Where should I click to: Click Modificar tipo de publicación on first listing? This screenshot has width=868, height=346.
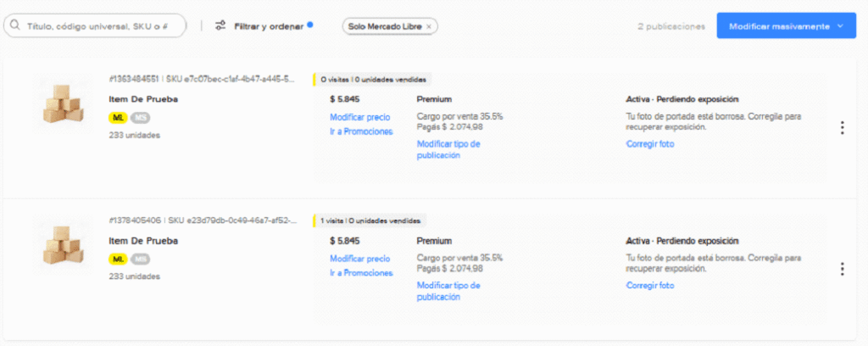coord(448,149)
